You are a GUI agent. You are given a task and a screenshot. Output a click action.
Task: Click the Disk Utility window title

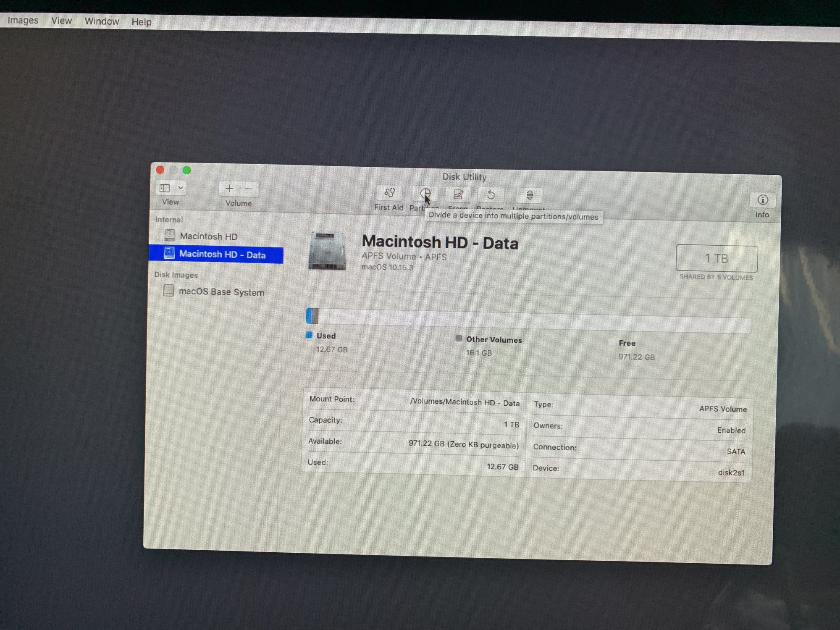pyautogui.click(x=464, y=177)
